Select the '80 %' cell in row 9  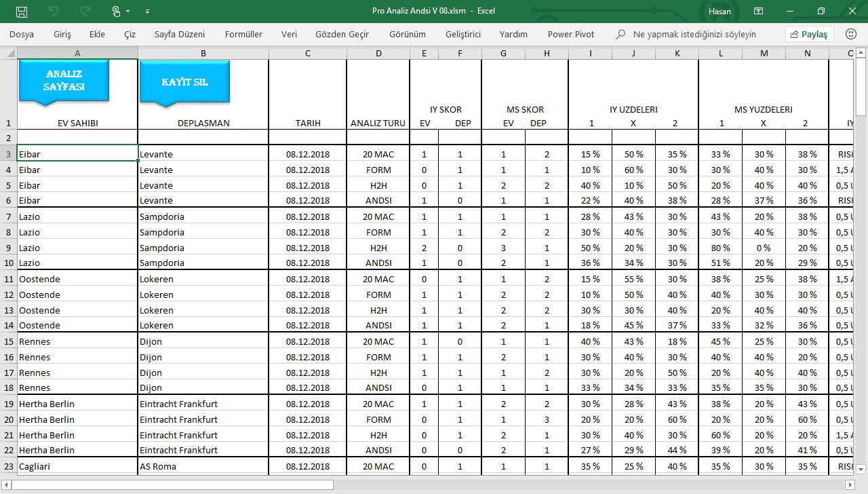coord(720,248)
